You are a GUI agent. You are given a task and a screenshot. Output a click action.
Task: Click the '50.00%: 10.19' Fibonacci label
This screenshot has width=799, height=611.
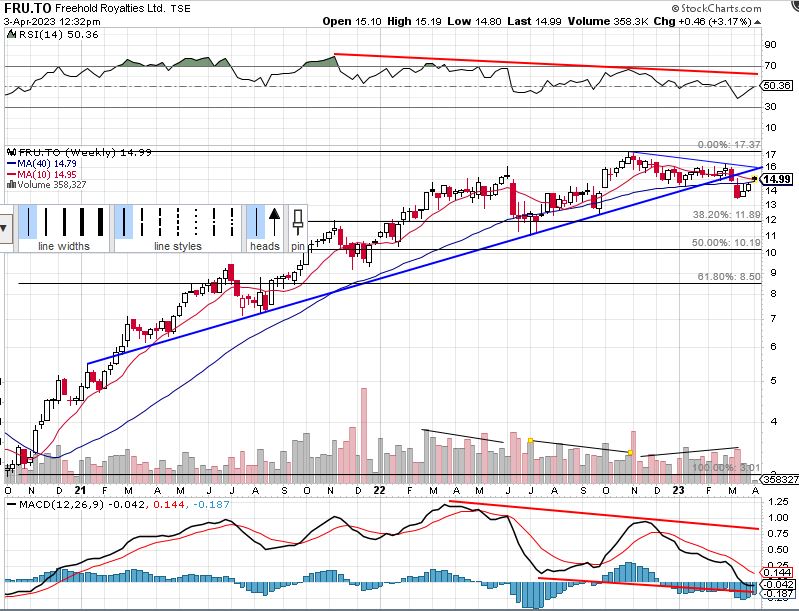726,243
